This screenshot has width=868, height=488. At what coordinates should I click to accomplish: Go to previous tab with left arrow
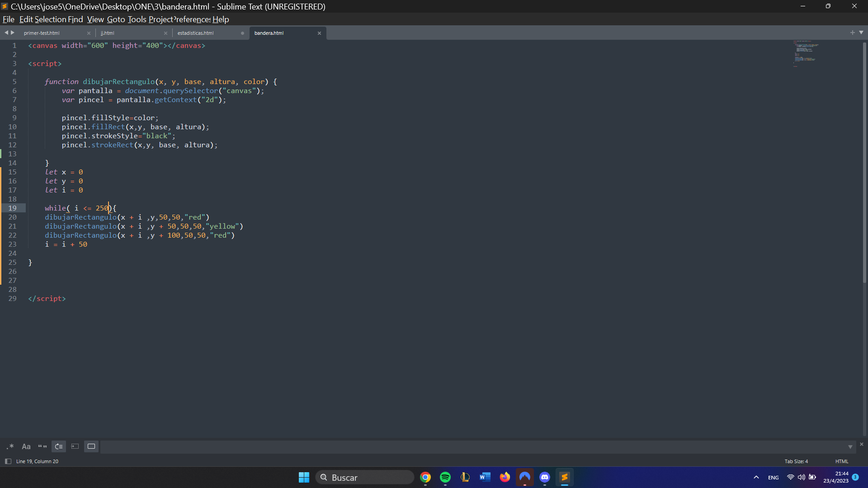(6, 33)
